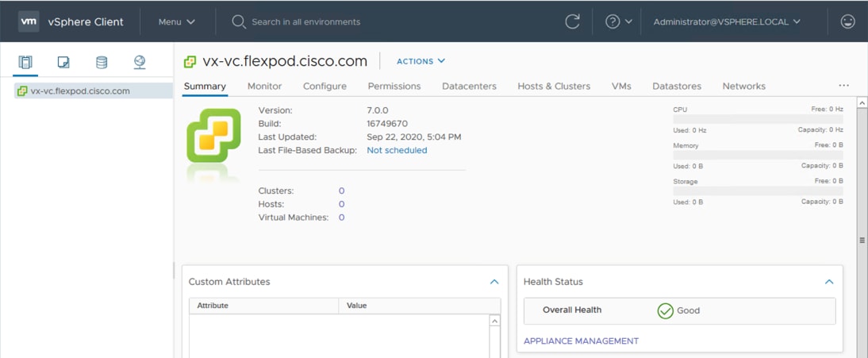Open the VMs and Templates inventory view icon
Viewport: 868px width, 358px height.
pyautogui.click(x=63, y=62)
